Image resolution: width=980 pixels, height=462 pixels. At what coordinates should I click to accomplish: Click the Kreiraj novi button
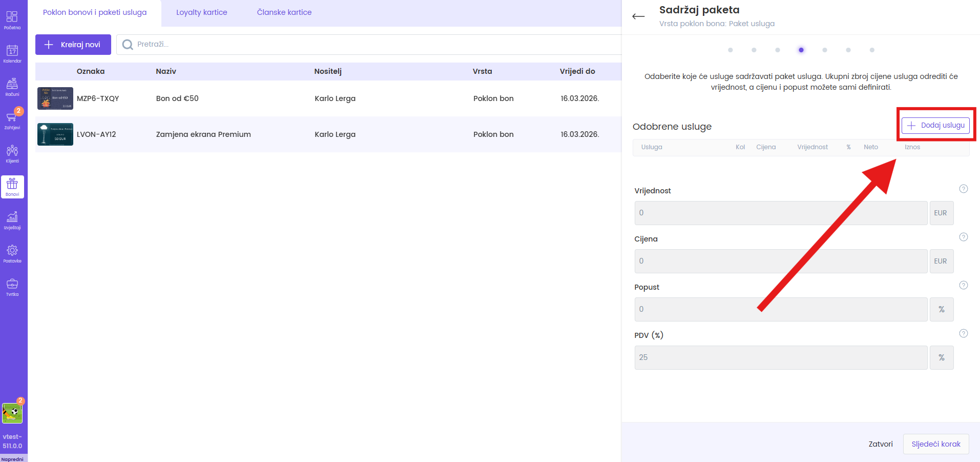[73, 45]
